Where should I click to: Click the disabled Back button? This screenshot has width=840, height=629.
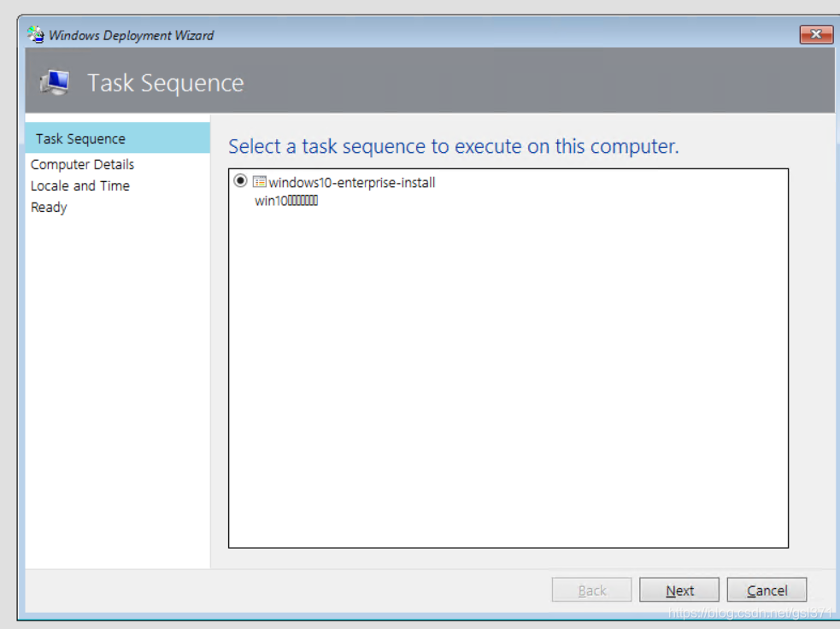tap(592, 590)
